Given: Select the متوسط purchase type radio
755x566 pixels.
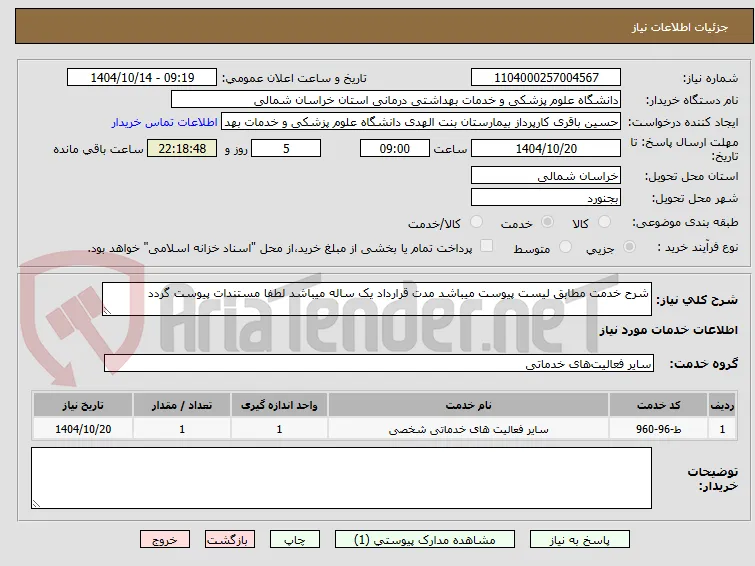Looking at the screenshot, I should pyautogui.click(x=565, y=247).
